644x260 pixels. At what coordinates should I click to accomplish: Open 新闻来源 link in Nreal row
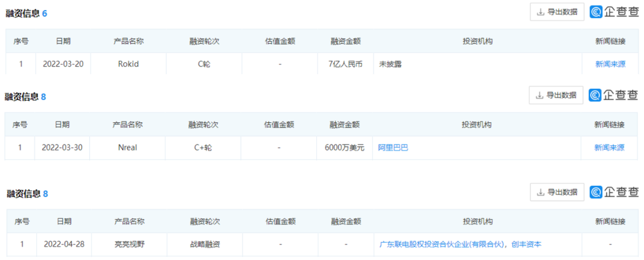point(609,147)
